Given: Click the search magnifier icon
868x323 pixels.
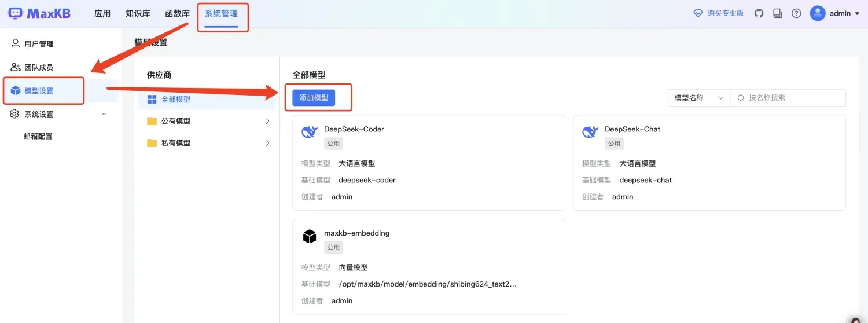Looking at the screenshot, I should pos(741,98).
